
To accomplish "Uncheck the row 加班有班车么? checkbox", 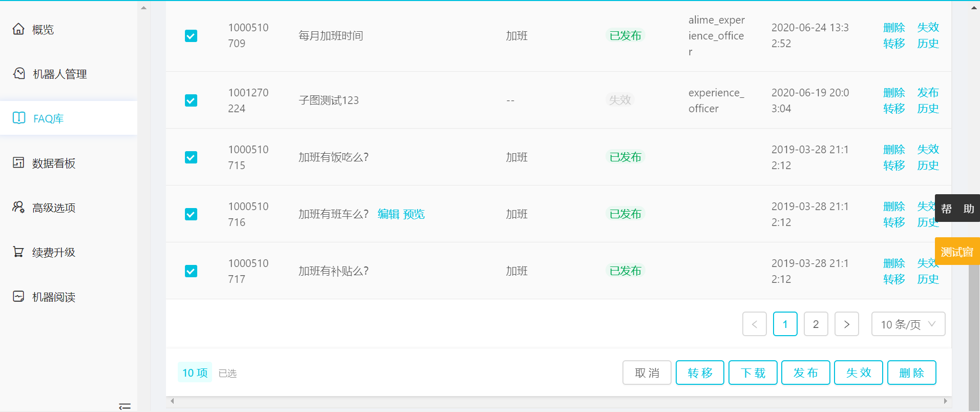I will pos(191,214).
